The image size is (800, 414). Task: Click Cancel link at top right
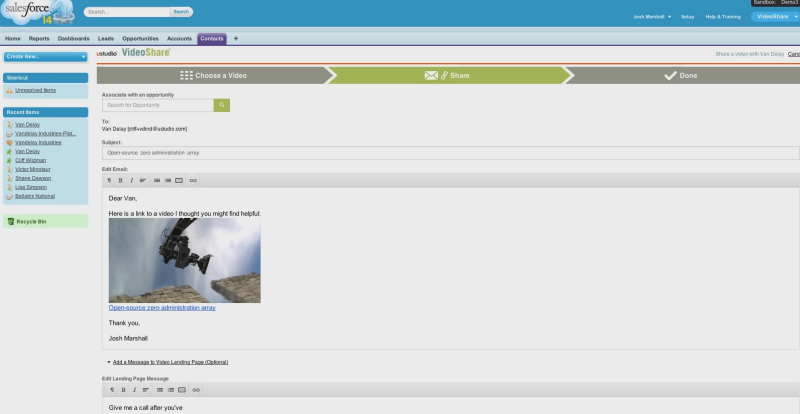(x=793, y=54)
